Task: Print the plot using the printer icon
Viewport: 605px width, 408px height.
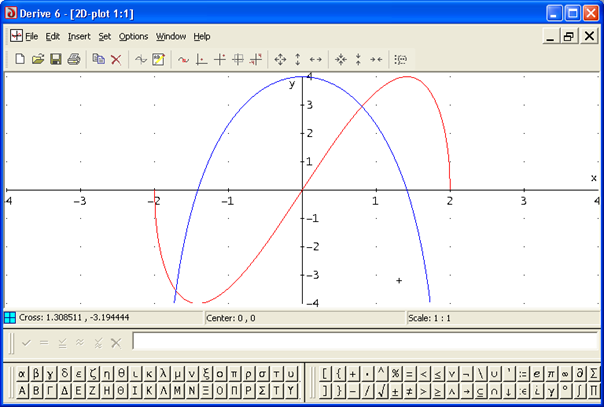Action: (73, 60)
